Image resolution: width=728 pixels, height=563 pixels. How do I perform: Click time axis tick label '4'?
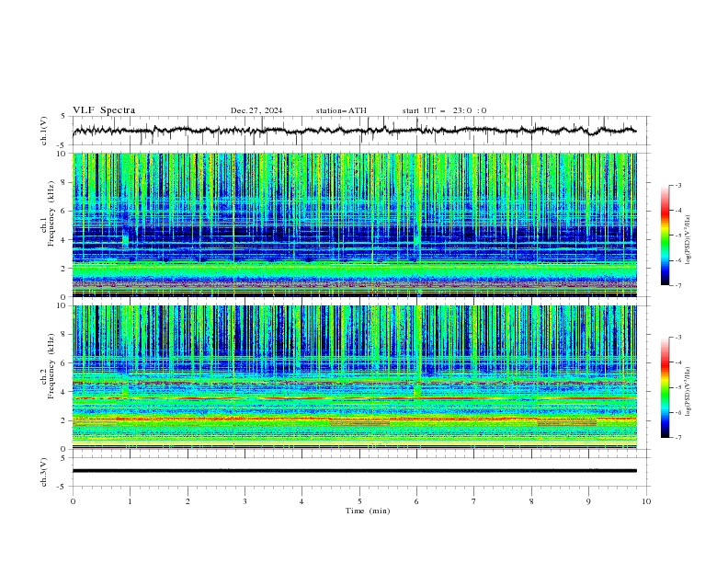pos(301,501)
